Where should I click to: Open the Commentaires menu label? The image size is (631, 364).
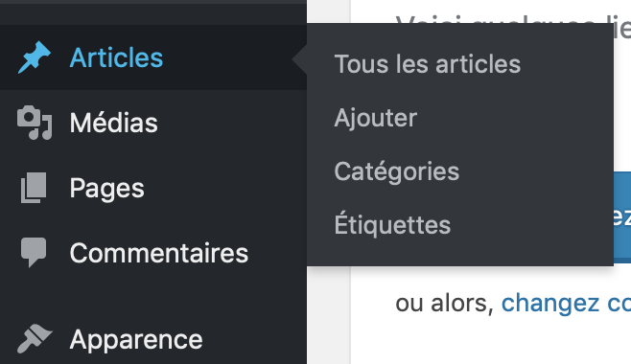point(159,253)
